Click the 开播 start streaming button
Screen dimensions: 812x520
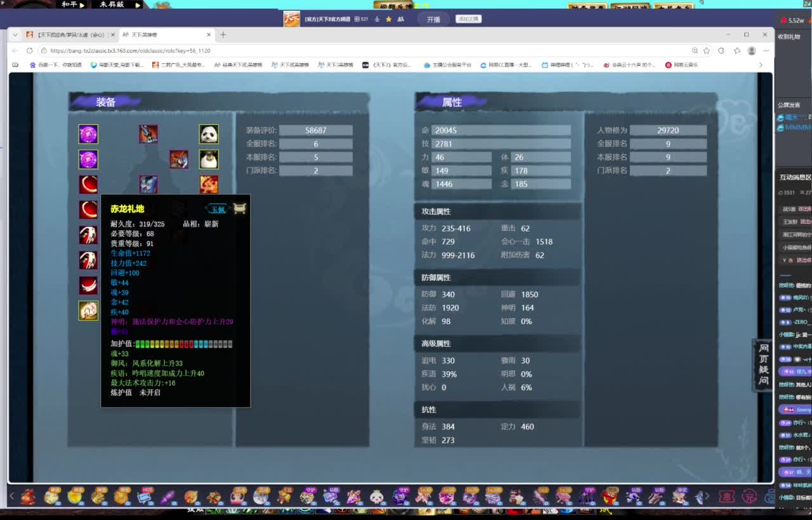tap(433, 20)
